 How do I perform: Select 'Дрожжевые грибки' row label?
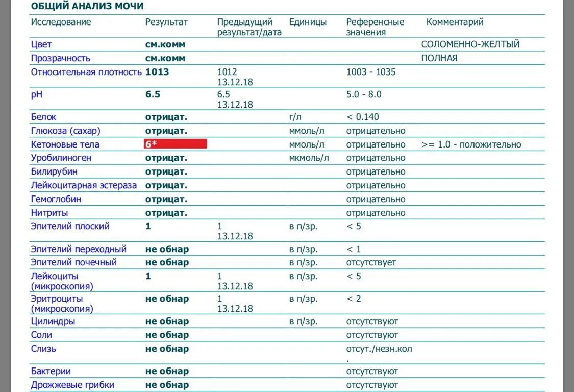[72, 385]
